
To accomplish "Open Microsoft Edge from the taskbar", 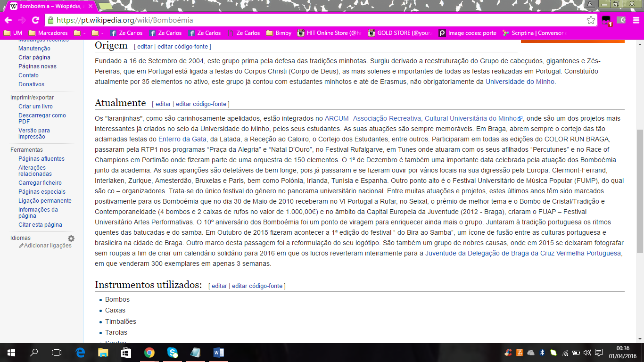I will 80,353.
